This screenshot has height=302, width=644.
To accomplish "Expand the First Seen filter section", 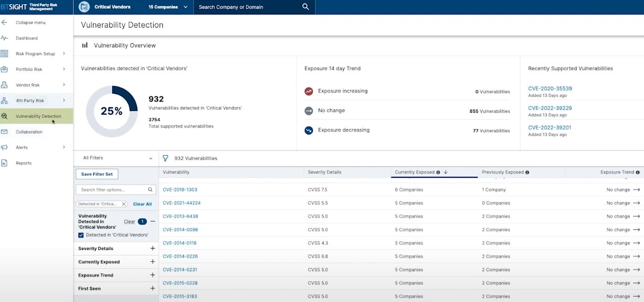I will point(153,289).
